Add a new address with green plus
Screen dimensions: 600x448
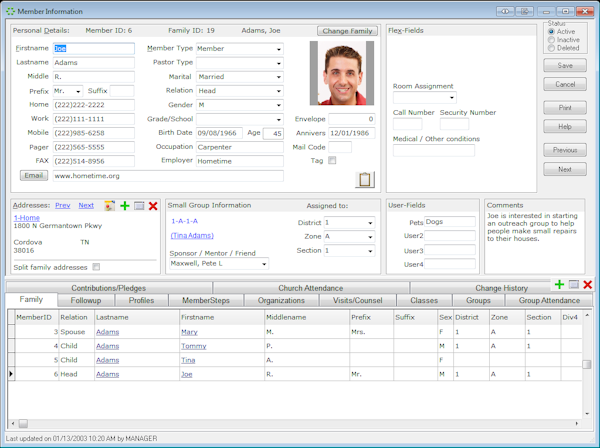coord(124,205)
